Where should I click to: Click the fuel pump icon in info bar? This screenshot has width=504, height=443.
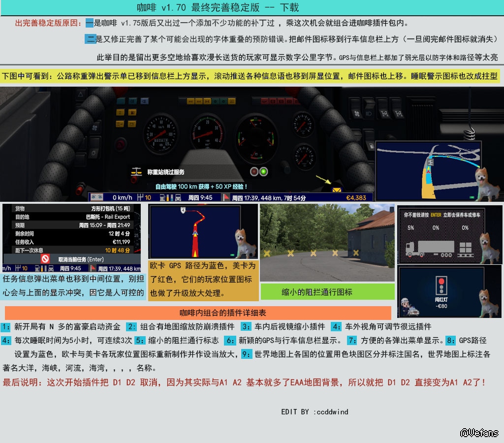coord(162,197)
